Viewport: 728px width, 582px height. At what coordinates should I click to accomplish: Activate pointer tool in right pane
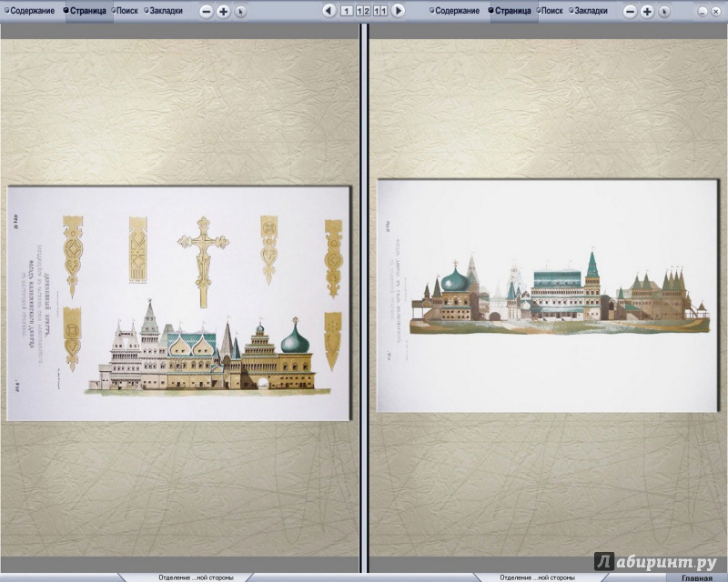point(664,12)
